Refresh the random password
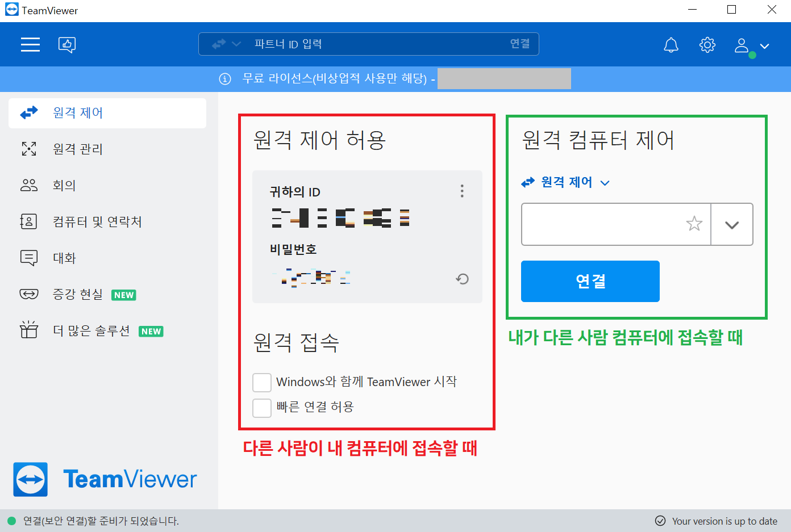This screenshot has height=532, width=791. coord(463,279)
